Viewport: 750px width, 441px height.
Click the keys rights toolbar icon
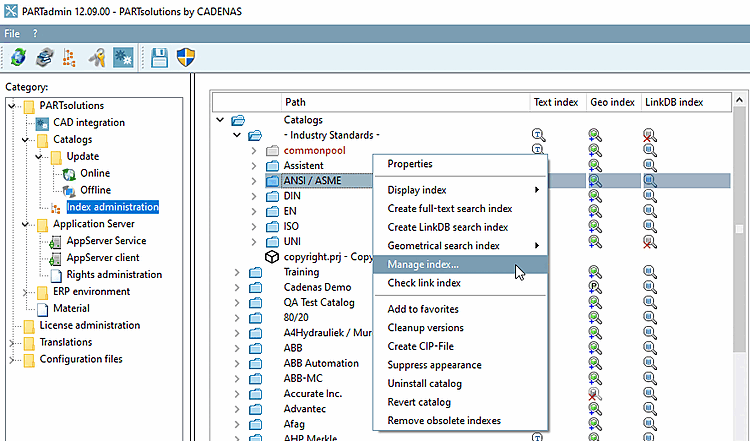97,57
